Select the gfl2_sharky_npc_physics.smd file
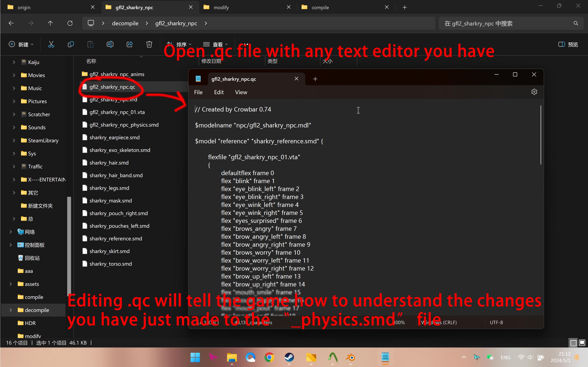The height and width of the screenshot is (367, 588). click(x=124, y=125)
